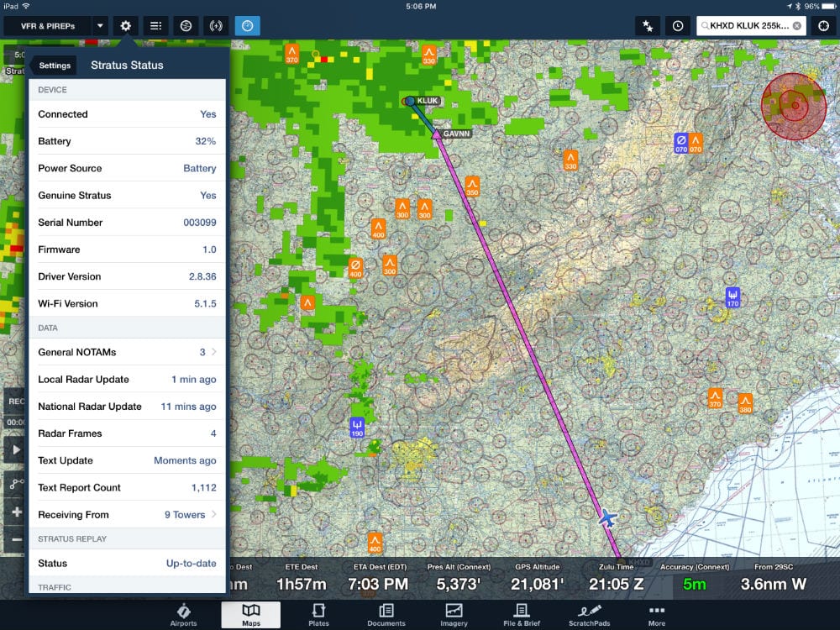Open the flight plan list icon

pos(155,26)
